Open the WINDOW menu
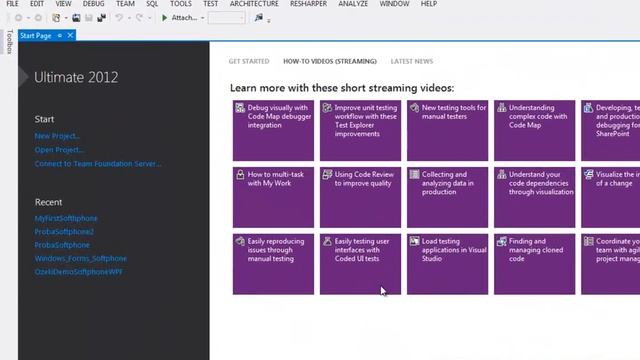The width and height of the screenshot is (640, 360). tap(394, 4)
